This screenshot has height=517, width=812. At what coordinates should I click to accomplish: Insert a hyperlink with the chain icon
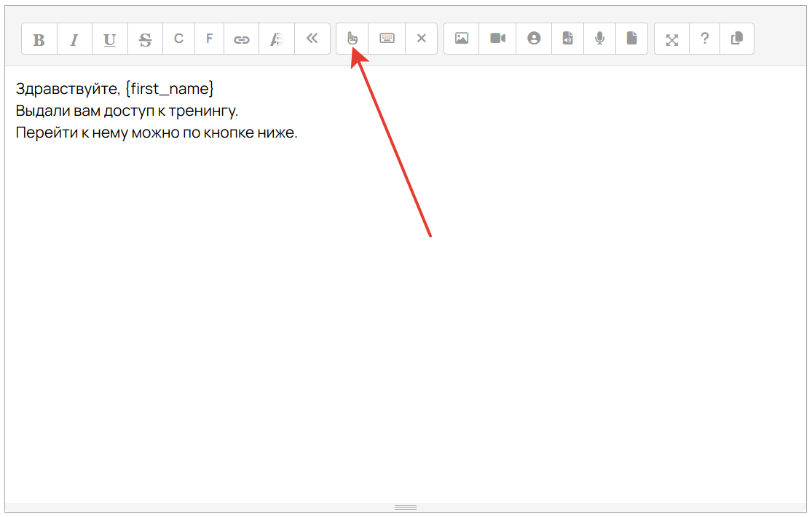click(x=241, y=39)
